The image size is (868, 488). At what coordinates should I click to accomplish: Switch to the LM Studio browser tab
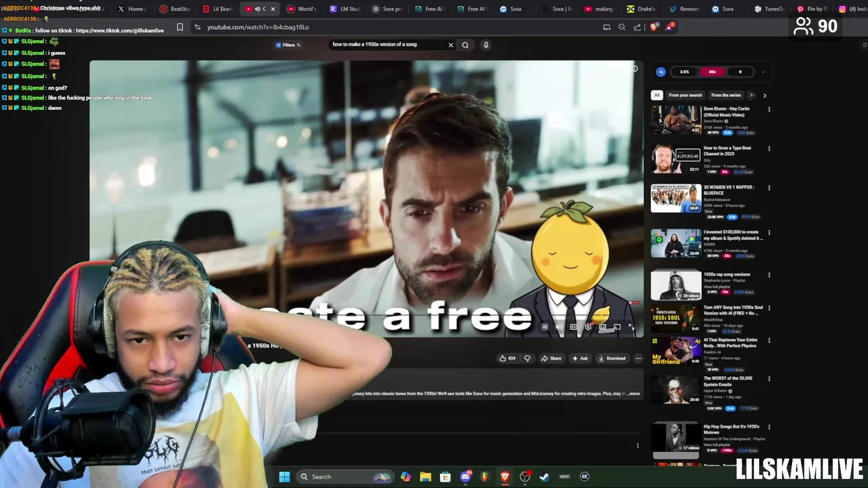345,9
